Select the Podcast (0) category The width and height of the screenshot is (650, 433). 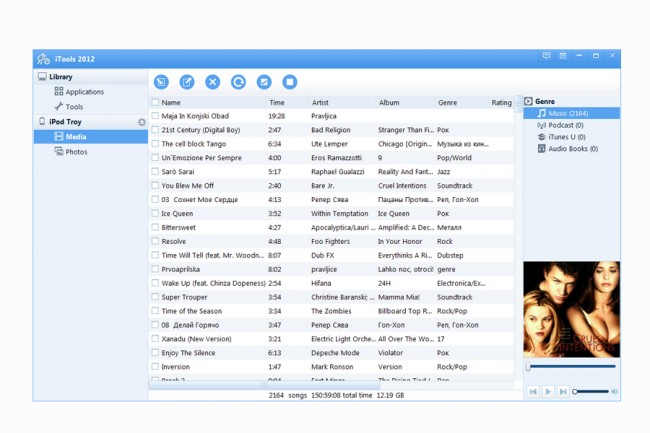[x=566, y=126]
